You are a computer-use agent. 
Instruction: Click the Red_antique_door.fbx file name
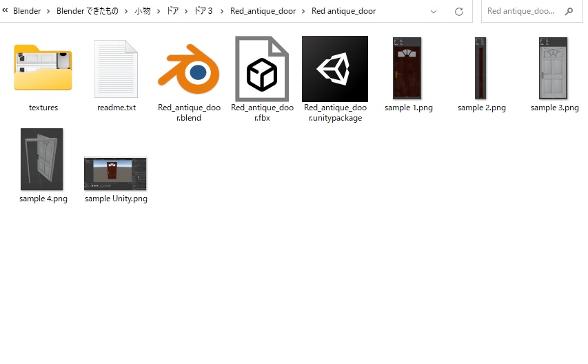(262, 112)
